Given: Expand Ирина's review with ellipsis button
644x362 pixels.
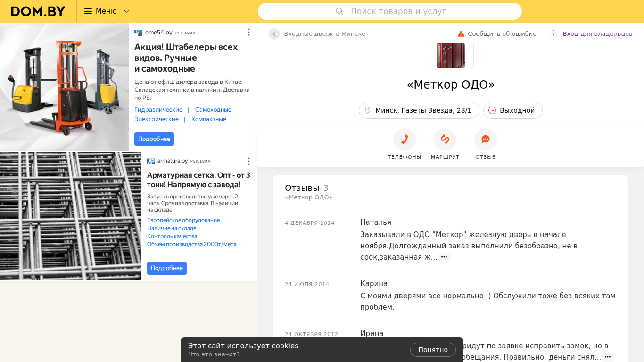Looking at the screenshot, I should point(608,357).
